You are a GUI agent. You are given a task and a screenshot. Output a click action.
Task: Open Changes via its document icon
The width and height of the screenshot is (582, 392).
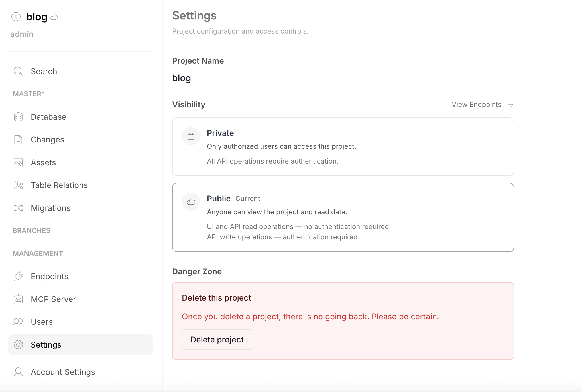18,140
